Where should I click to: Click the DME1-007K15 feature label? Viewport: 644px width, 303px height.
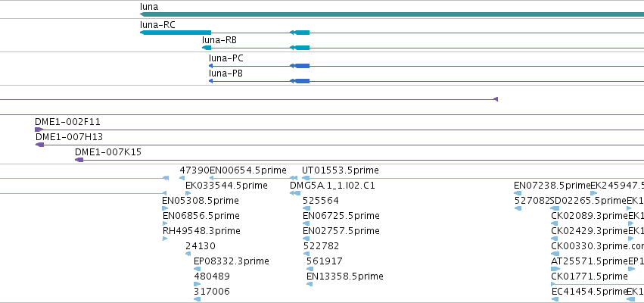108,152
